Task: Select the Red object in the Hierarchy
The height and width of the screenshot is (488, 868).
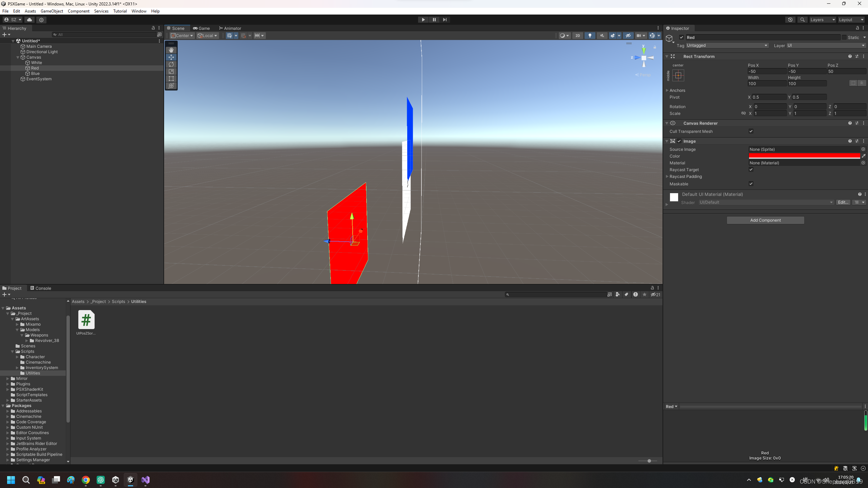Action: [35, 68]
